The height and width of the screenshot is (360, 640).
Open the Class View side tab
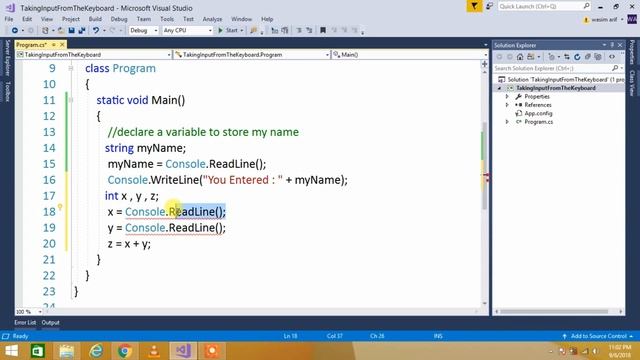[x=632, y=83]
